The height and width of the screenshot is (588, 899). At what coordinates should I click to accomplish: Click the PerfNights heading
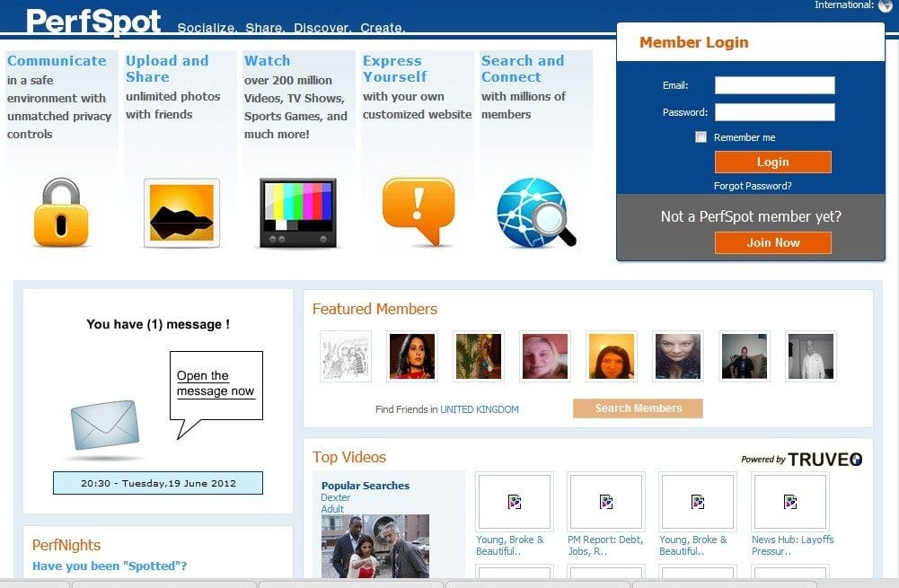point(66,545)
